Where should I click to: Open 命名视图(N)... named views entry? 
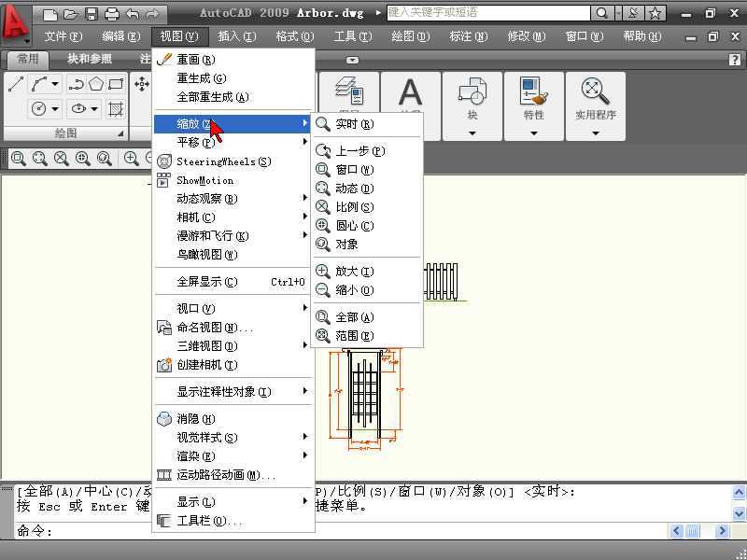233,328
